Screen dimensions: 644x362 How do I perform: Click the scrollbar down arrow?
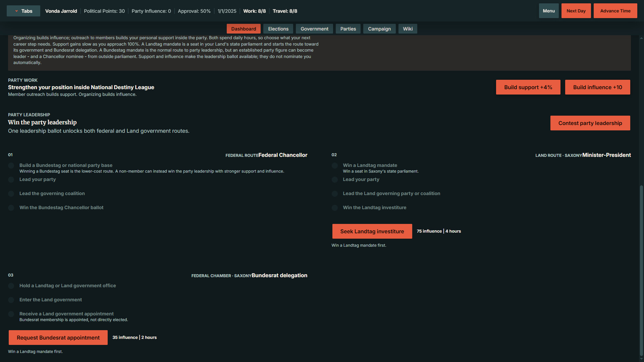click(x=641, y=359)
